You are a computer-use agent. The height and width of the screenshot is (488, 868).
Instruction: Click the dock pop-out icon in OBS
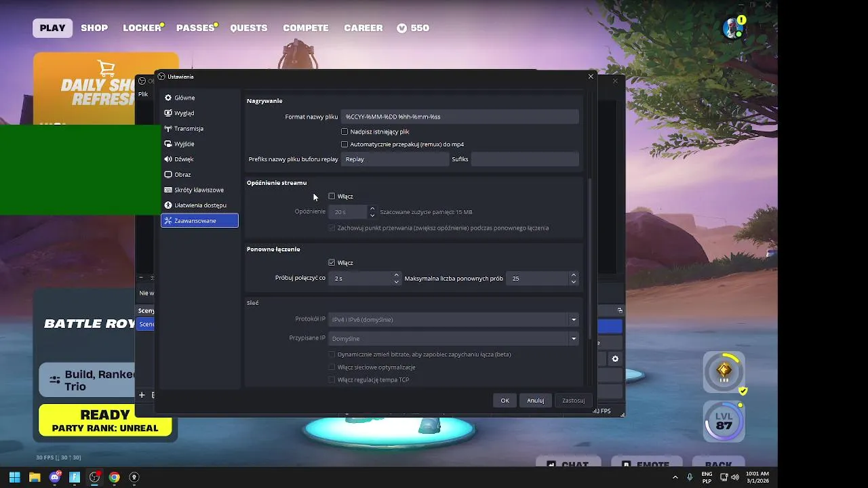coord(620,310)
